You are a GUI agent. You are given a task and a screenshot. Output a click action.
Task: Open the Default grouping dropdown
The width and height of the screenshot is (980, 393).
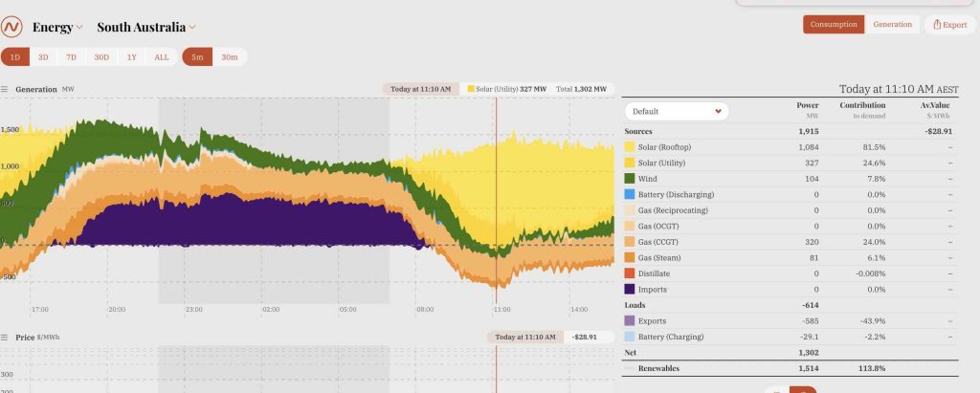(x=677, y=111)
